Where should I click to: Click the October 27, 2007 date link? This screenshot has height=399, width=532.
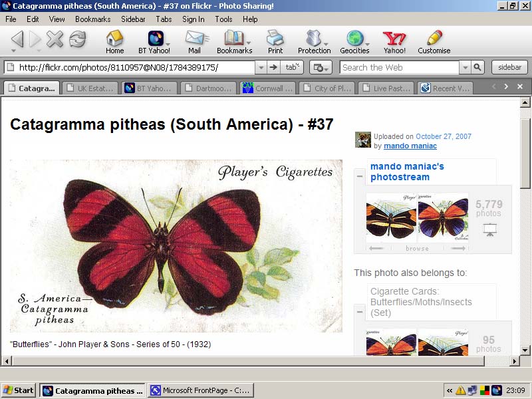444,136
